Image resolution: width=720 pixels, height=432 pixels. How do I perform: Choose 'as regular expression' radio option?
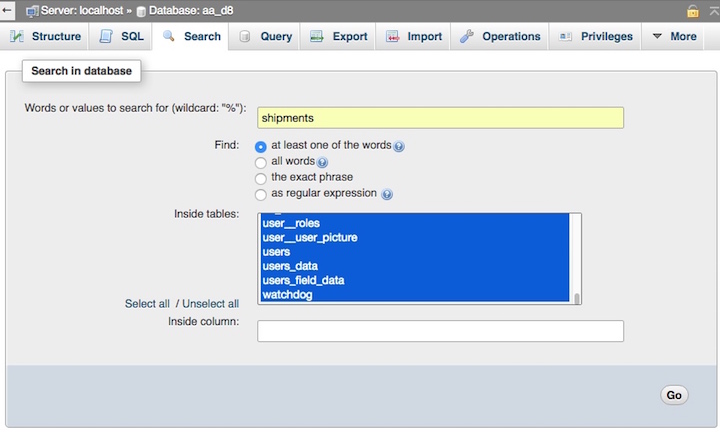point(260,195)
